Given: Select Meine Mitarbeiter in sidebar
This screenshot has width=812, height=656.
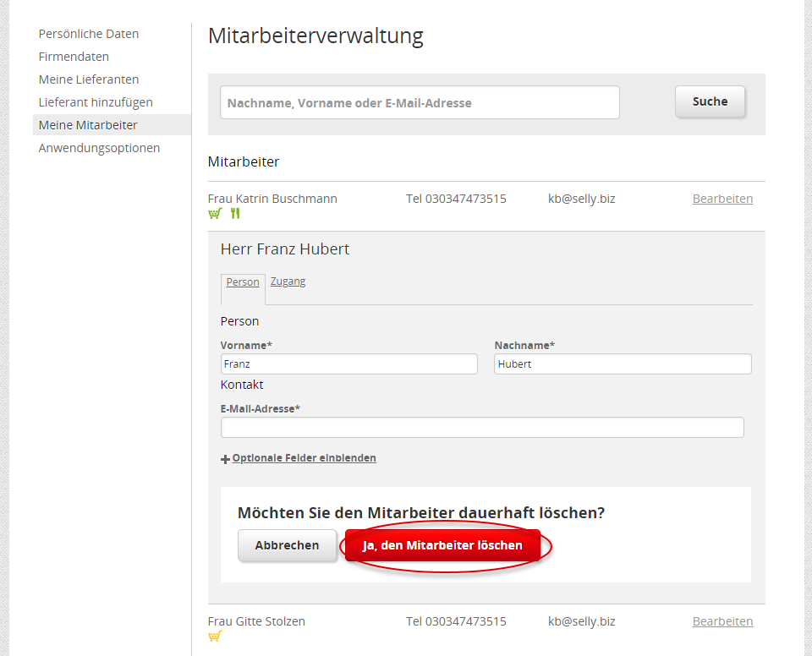Looking at the screenshot, I should pos(88,125).
